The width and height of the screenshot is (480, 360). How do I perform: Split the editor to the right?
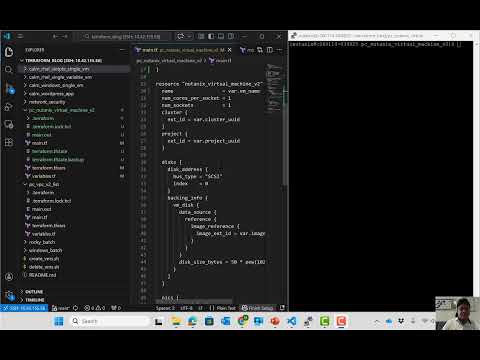tap(270, 50)
